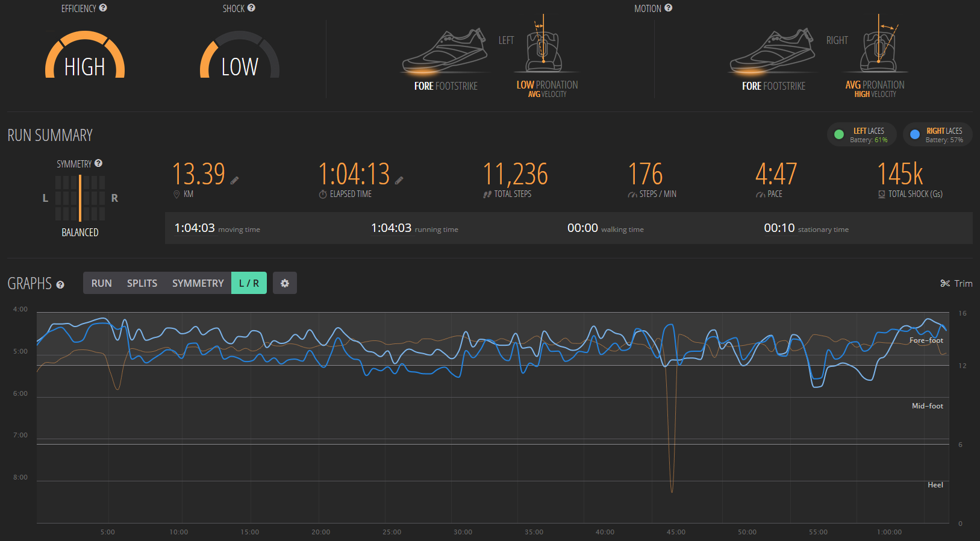
Task: Switch to the RUN graph tab
Action: (101, 283)
